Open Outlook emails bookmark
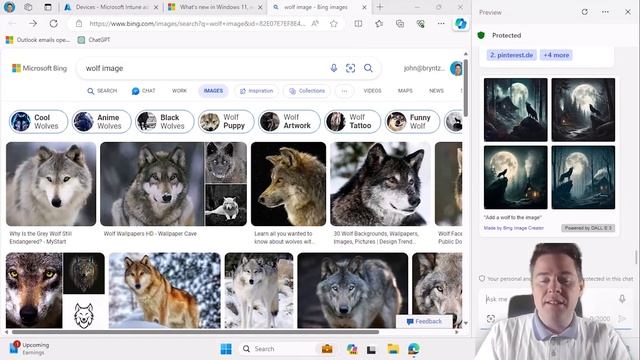Viewport: 640px width, 360px height. tap(38, 40)
